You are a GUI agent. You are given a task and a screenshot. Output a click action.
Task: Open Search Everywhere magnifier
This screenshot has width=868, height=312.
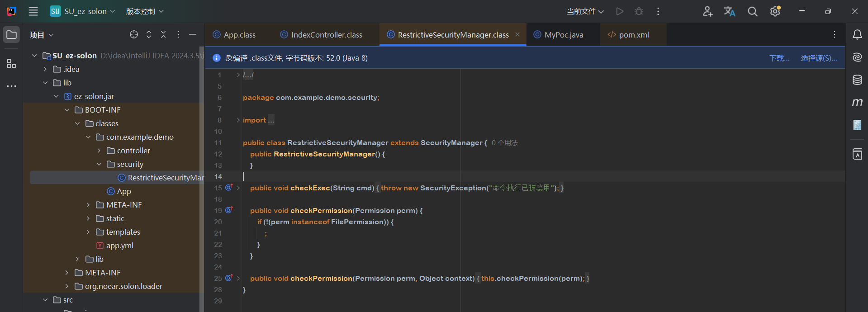pos(753,11)
